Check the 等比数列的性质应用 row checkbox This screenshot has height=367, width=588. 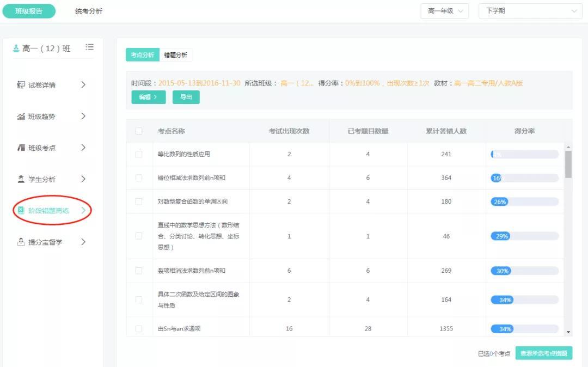coord(139,154)
